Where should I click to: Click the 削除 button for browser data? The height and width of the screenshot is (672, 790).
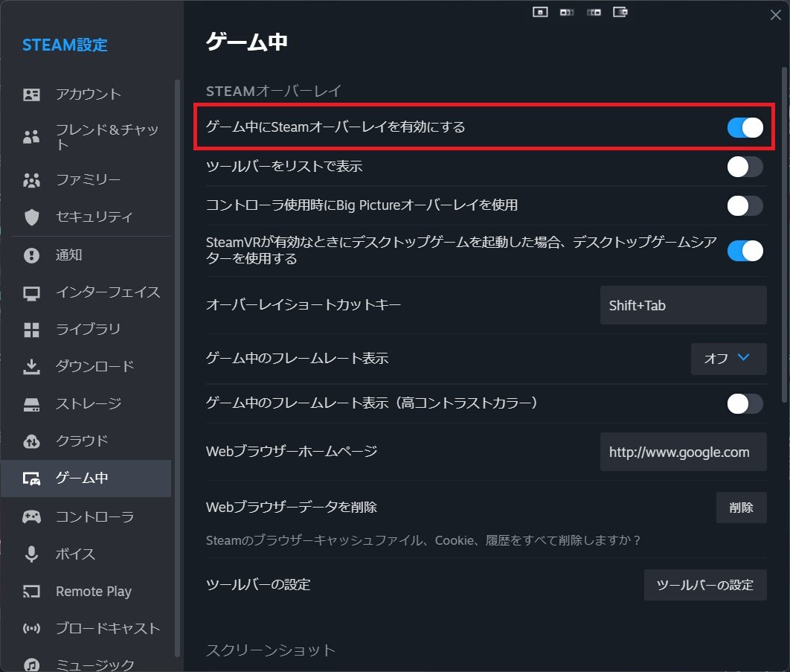click(741, 508)
